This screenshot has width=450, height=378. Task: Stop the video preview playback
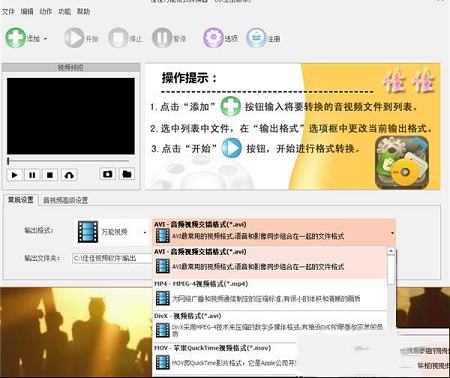click(x=50, y=175)
